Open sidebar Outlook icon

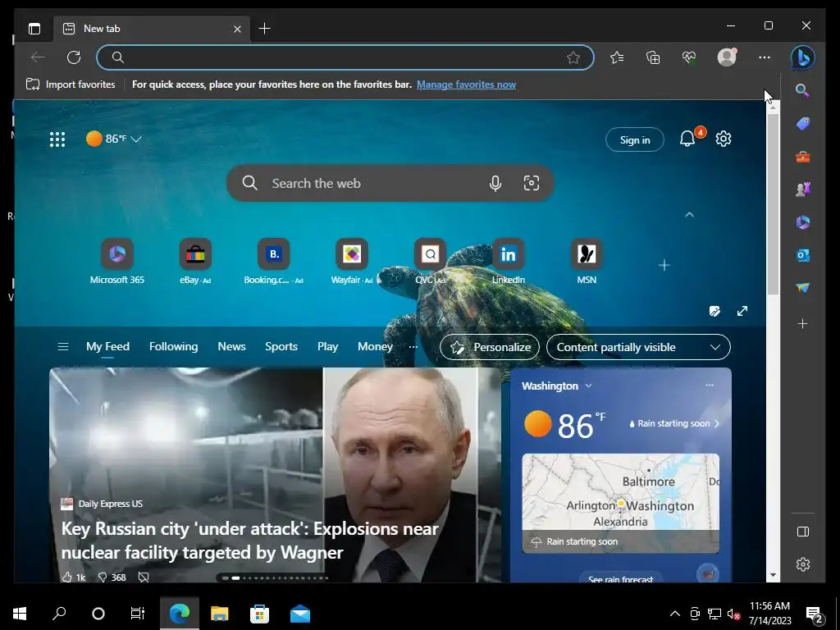click(x=802, y=256)
